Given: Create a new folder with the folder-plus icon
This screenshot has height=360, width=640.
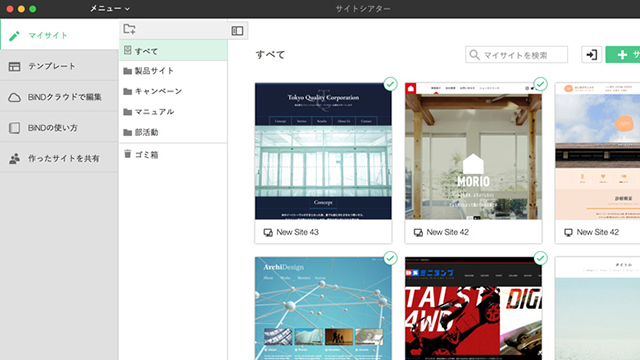Looking at the screenshot, I should tap(130, 29).
